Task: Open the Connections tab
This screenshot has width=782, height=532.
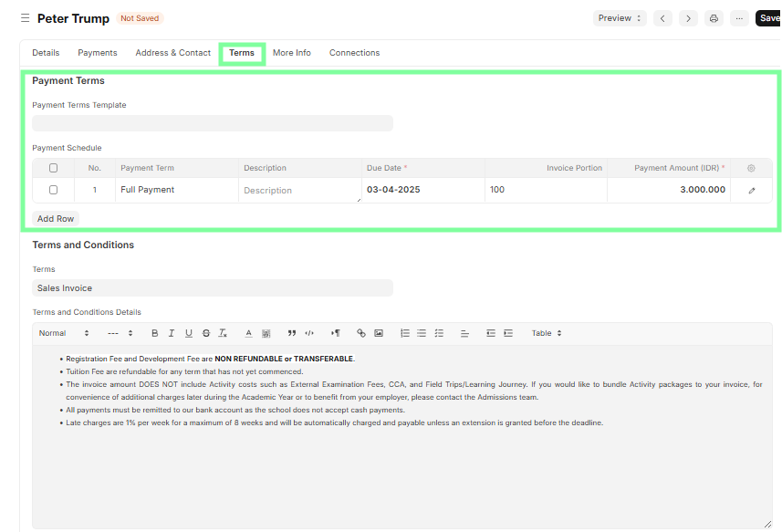Action: click(354, 53)
